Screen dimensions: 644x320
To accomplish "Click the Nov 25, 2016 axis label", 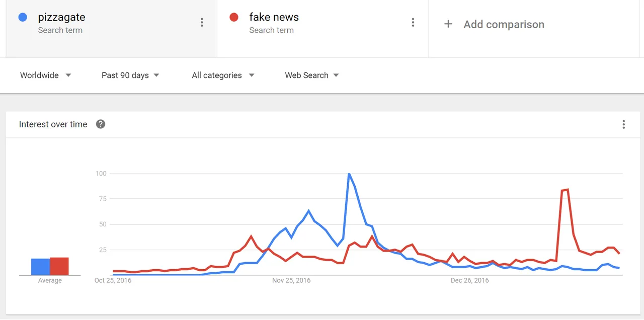I will click(x=291, y=280).
